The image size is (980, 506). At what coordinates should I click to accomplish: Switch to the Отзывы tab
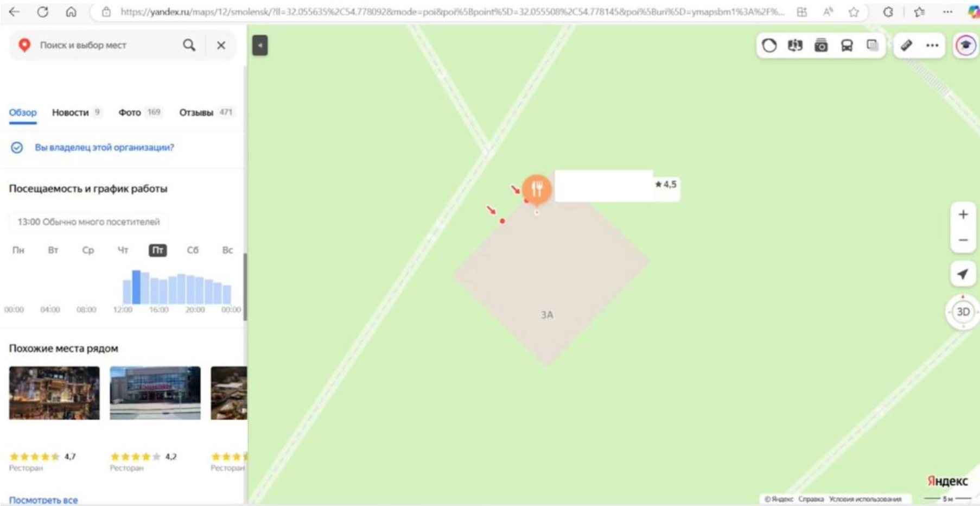pyautogui.click(x=206, y=112)
